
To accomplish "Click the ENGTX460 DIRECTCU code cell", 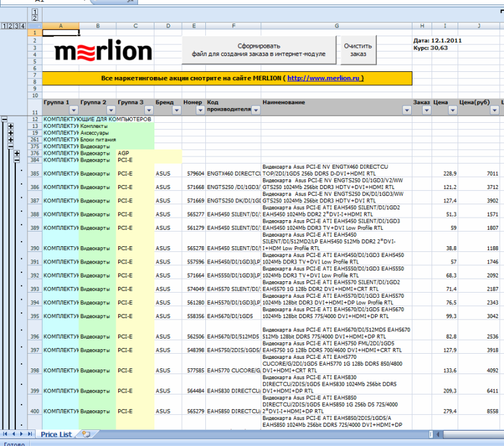I will 233,171.
